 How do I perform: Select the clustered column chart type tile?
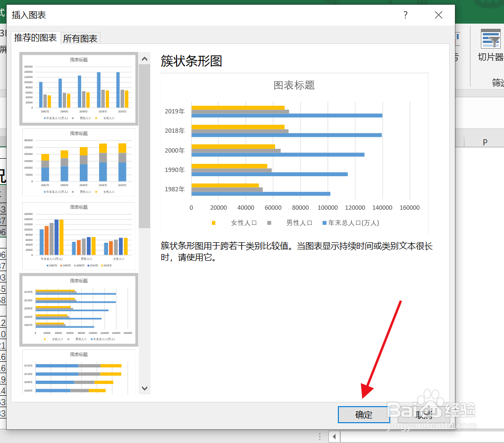coord(78,88)
